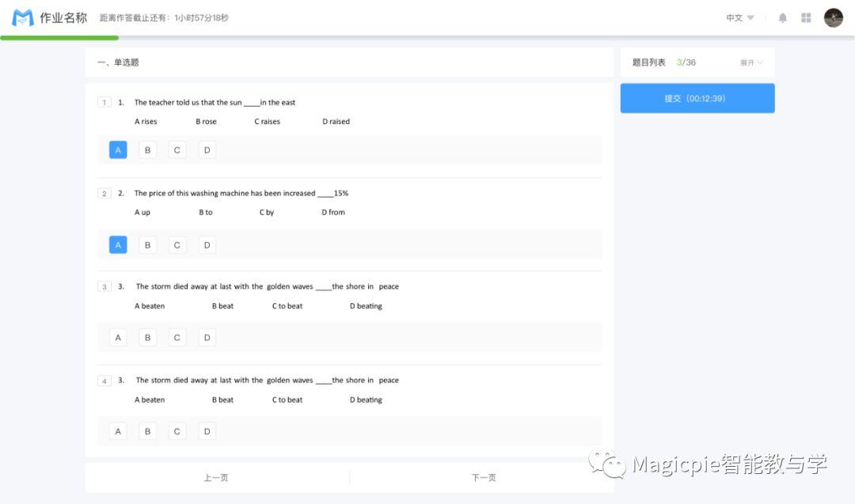Viewport: 855px width, 504px height.
Task: Click text 'The teacher told us that the sun'
Action: pyautogui.click(x=188, y=102)
